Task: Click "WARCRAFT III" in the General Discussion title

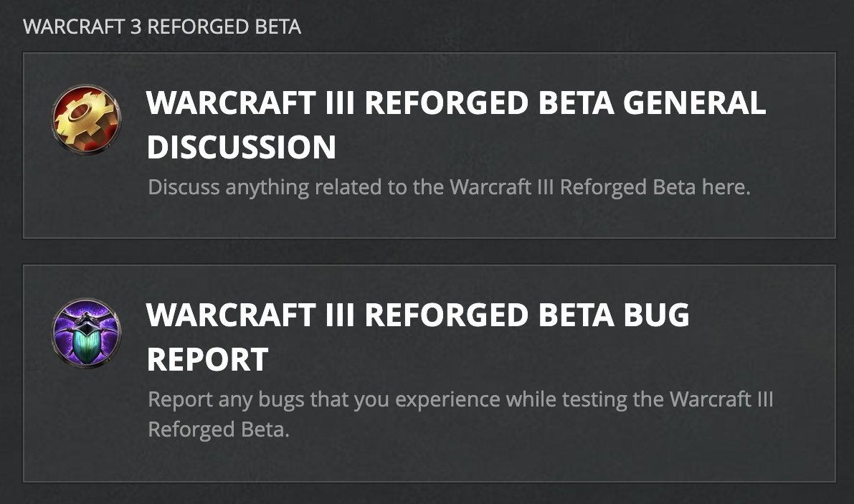Action: click(250, 104)
